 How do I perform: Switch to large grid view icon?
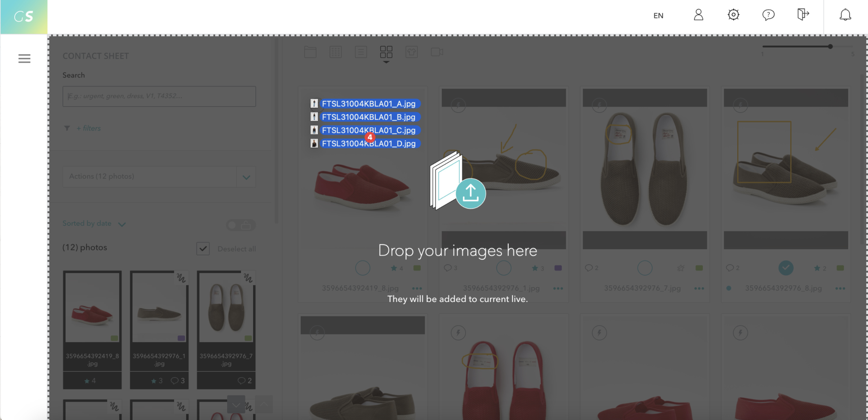point(386,52)
